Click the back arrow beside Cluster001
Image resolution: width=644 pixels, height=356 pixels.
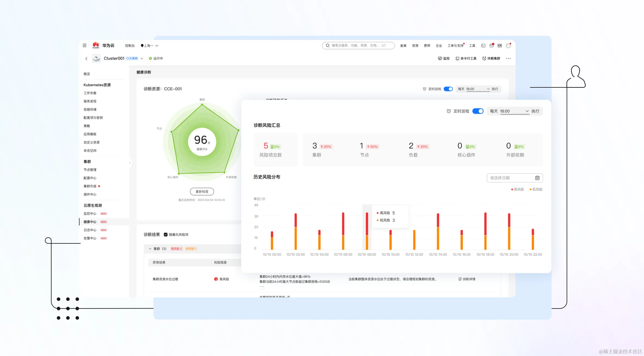pos(86,59)
